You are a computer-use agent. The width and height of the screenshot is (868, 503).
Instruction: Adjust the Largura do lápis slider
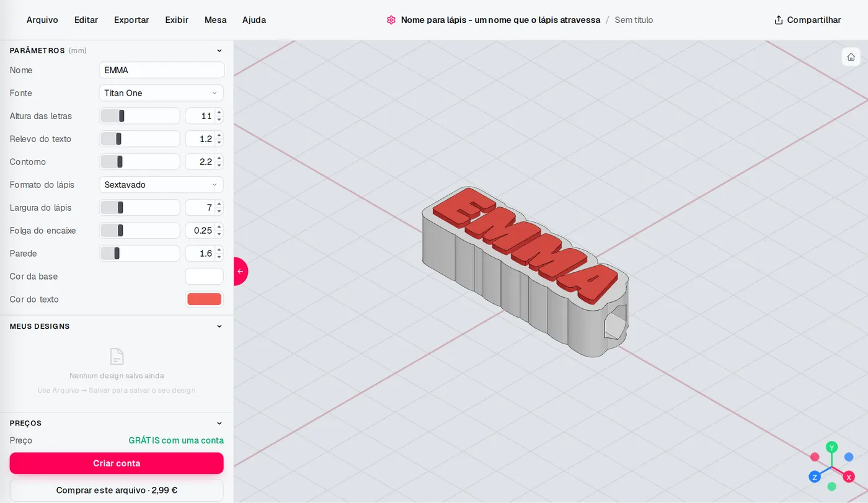pos(139,208)
